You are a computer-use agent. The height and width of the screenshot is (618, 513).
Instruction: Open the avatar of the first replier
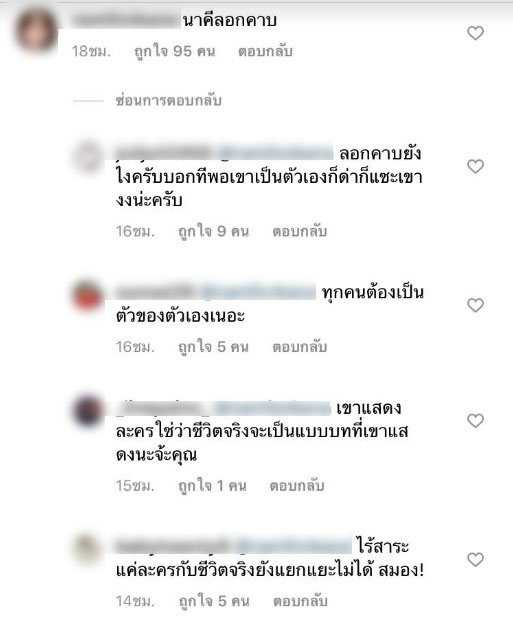(x=87, y=156)
